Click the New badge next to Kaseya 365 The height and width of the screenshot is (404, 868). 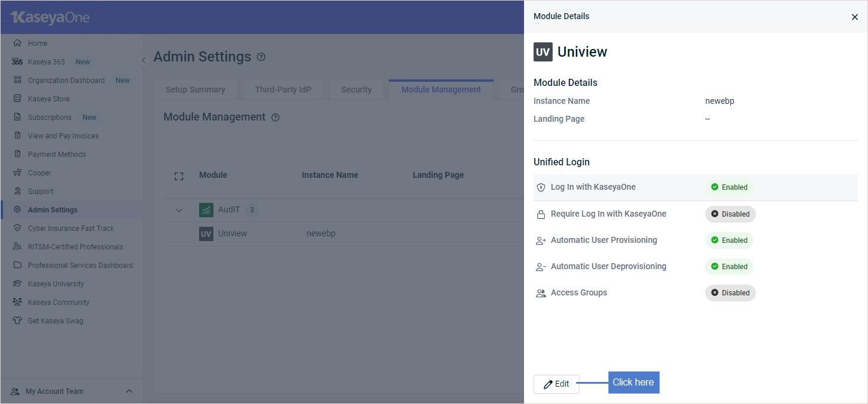(83, 61)
